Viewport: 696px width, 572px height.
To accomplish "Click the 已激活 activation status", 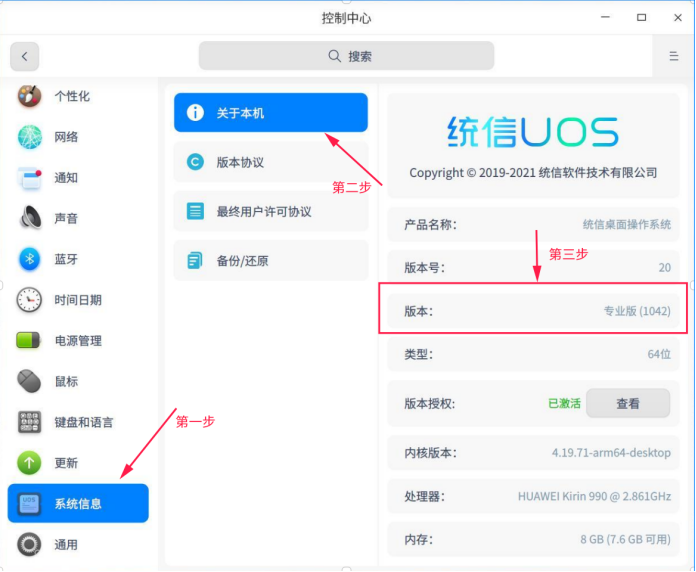I will [x=564, y=403].
